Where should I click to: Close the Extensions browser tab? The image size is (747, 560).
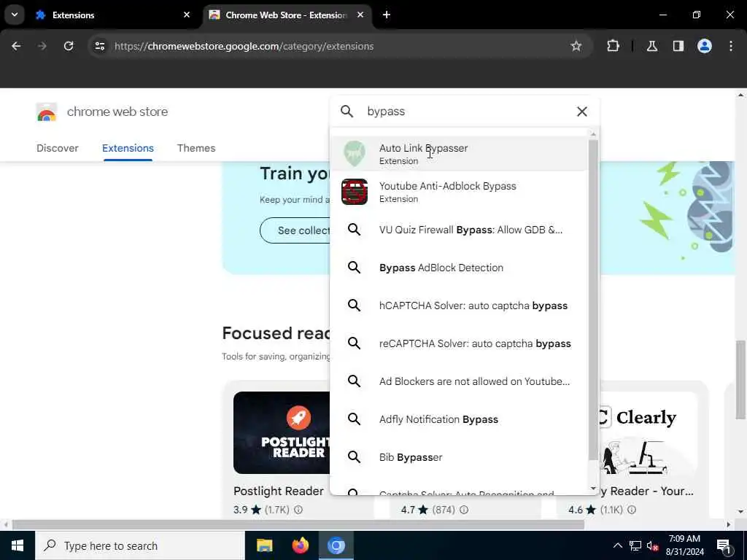pyautogui.click(x=187, y=15)
